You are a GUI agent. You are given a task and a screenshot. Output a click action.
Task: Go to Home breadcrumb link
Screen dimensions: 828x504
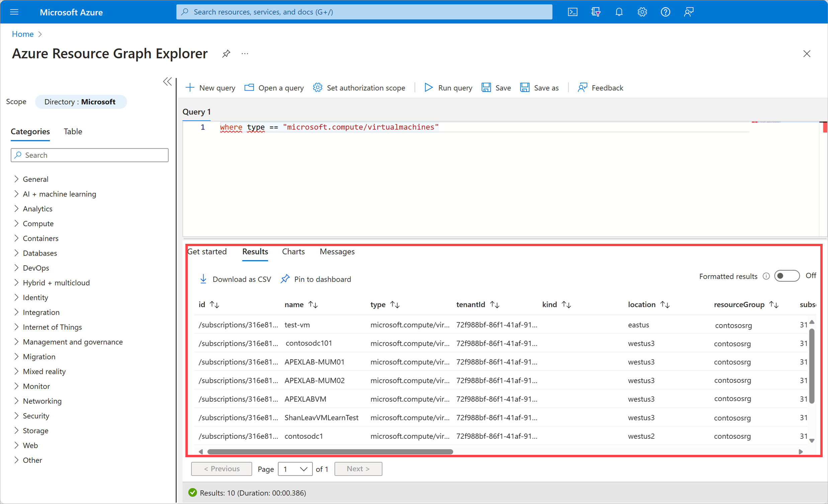tap(22, 34)
